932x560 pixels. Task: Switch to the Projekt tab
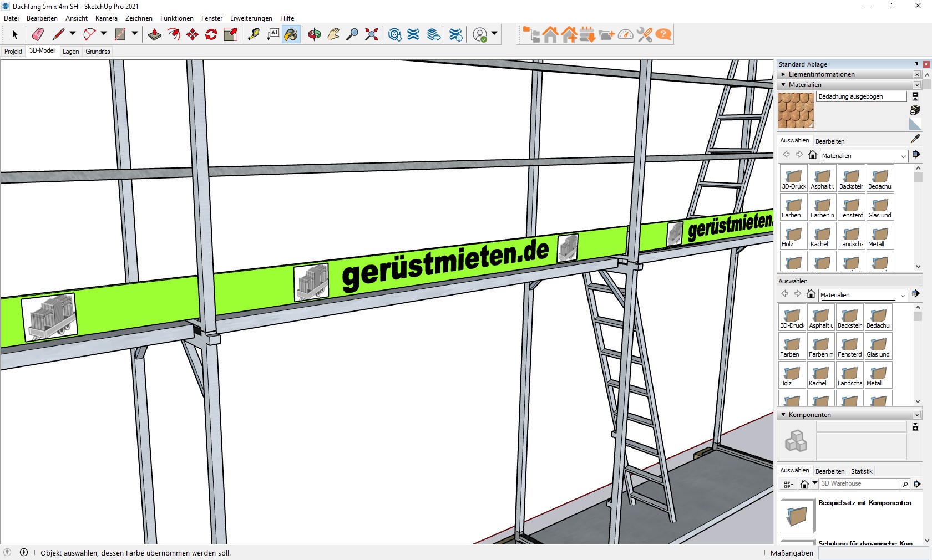point(13,52)
